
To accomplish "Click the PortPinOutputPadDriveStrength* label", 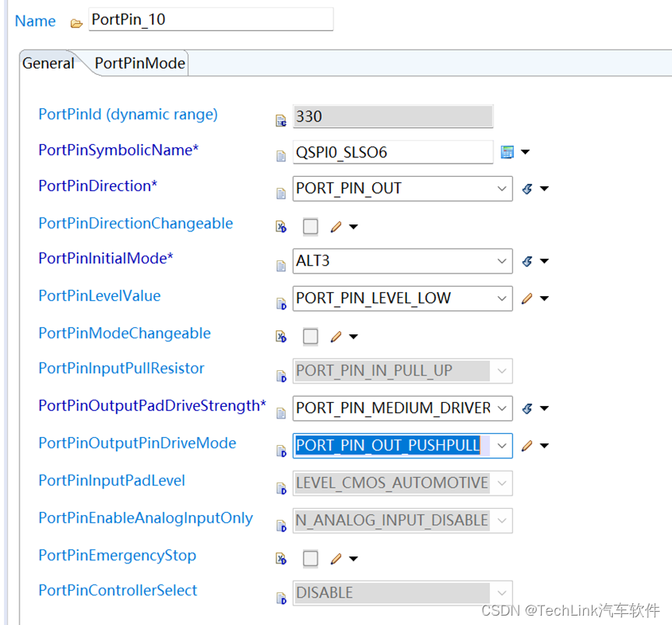I will 152,406.
